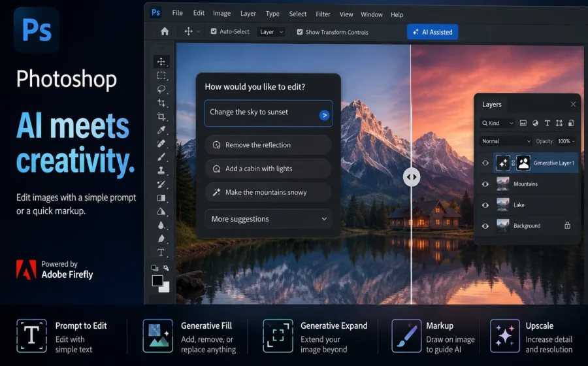Open the Window menu
Screen dimensions: 588x366
(x=372, y=14)
